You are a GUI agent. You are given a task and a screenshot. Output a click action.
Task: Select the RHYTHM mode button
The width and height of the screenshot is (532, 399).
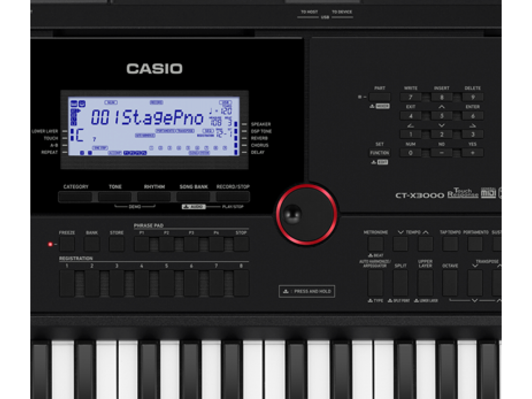(x=154, y=196)
